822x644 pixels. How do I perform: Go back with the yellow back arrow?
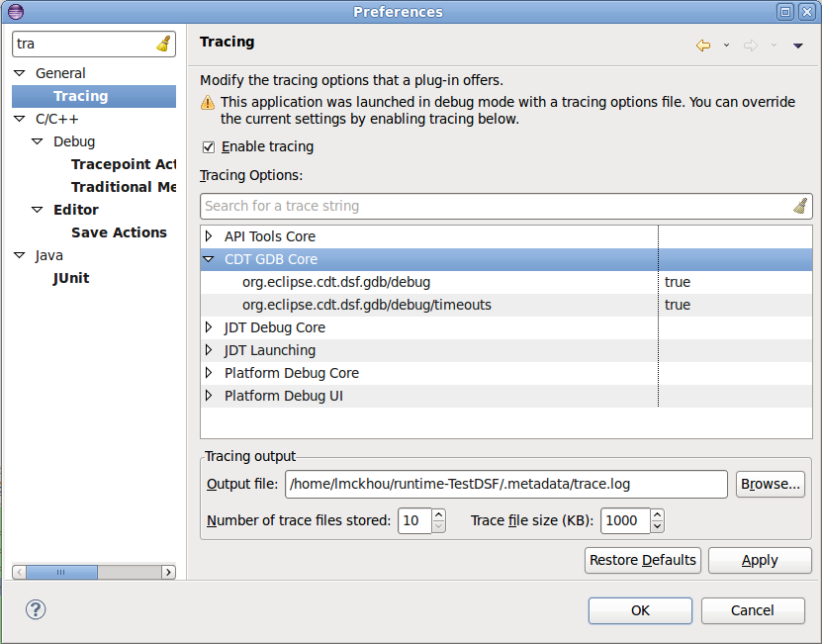(703, 46)
